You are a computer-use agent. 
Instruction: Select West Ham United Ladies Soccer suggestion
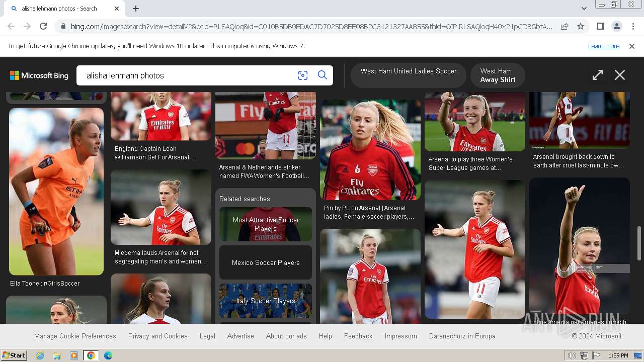[x=408, y=75]
